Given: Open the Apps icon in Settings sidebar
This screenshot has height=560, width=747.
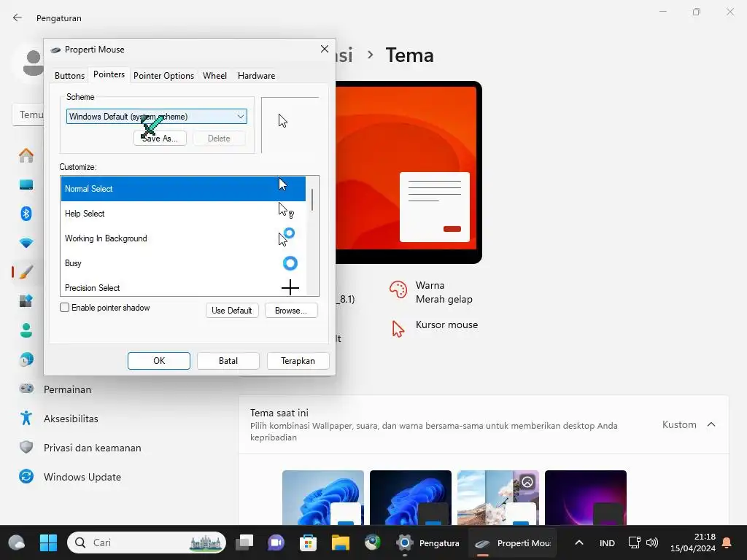Looking at the screenshot, I should [x=26, y=301].
